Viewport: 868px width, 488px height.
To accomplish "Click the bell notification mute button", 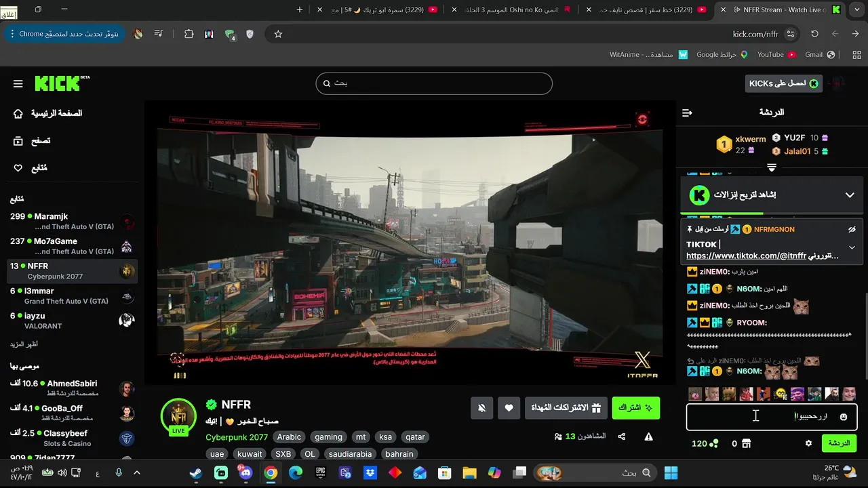I will click(481, 408).
